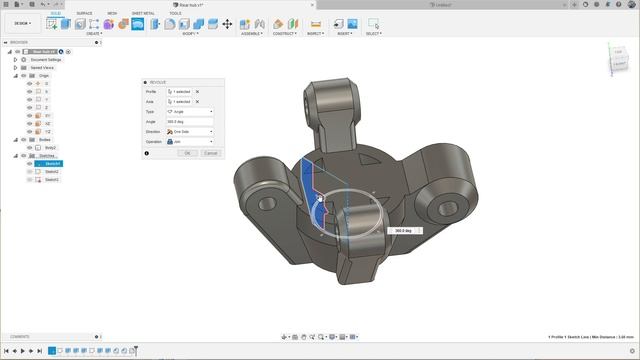Toggle visibility of Origin folder
Screen dimensions: 640x360
pyautogui.click(x=24, y=76)
